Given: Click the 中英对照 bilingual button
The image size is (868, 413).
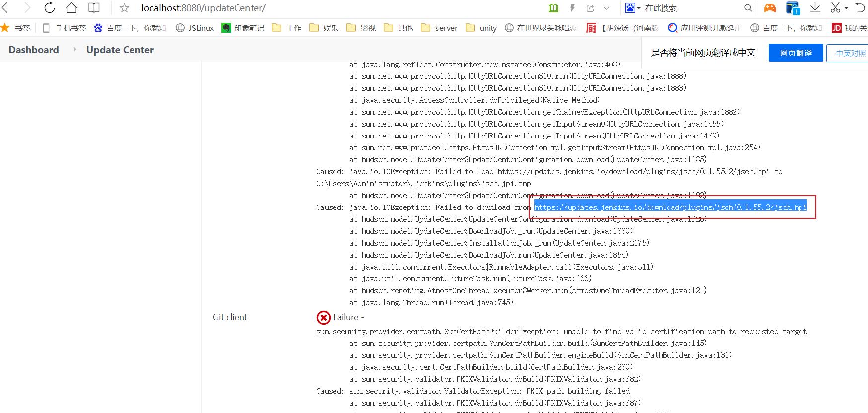Looking at the screenshot, I should pos(848,53).
